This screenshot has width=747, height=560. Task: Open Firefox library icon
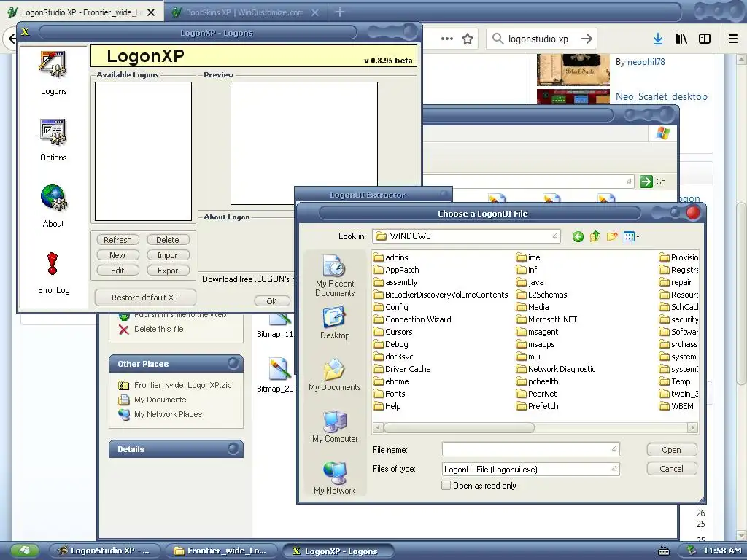point(681,39)
